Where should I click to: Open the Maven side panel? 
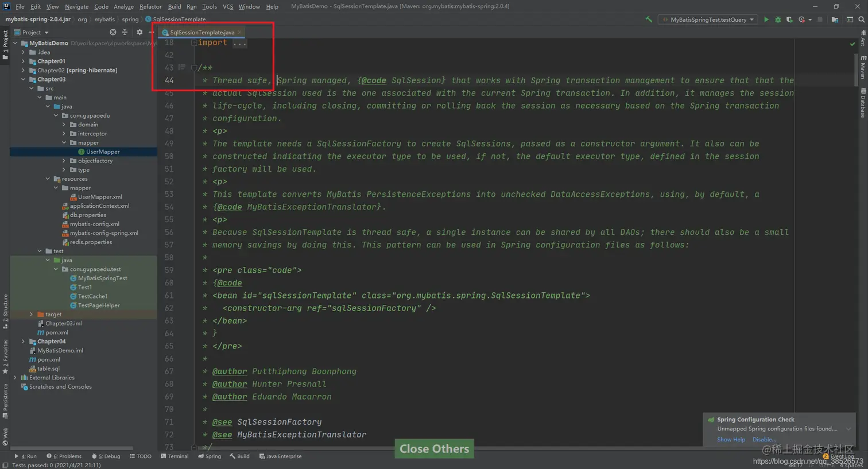click(863, 67)
